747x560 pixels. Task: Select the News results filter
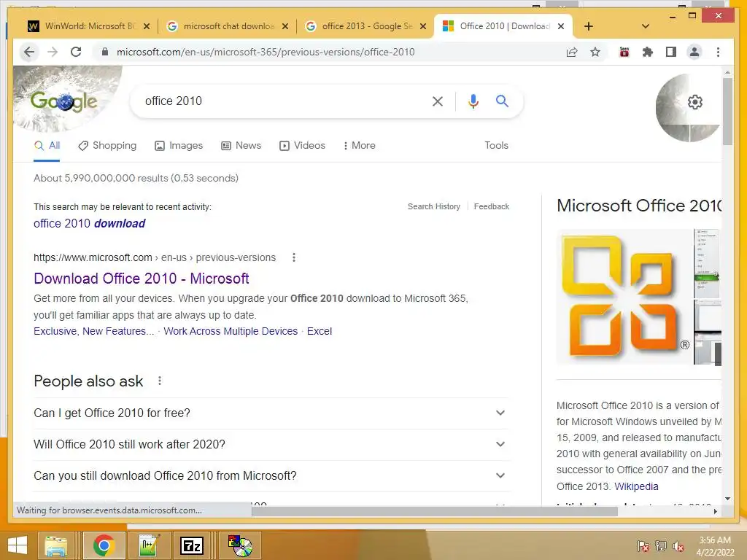(241, 145)
